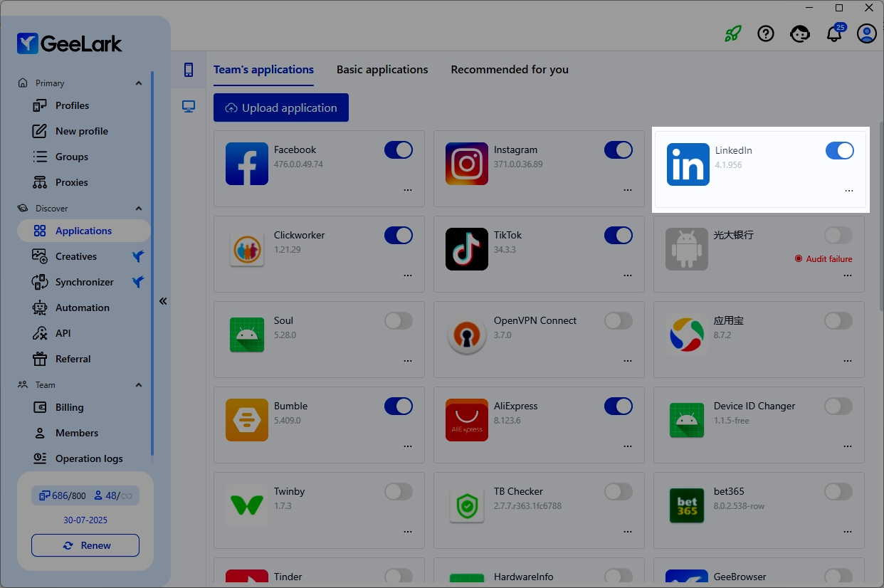This screenshot has width=884, height=588.
Task: Enable the Twinby application toggle
Action: pos(399,491)
